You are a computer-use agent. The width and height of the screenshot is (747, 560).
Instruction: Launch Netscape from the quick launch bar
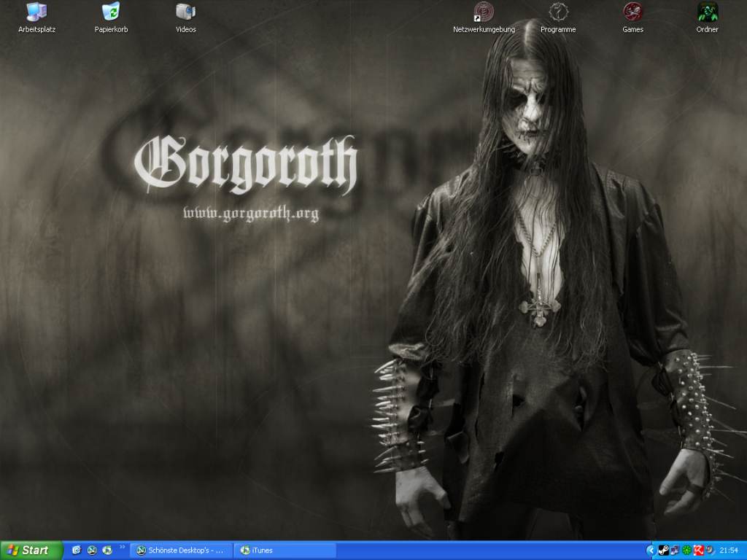click(x=92, y=551)
